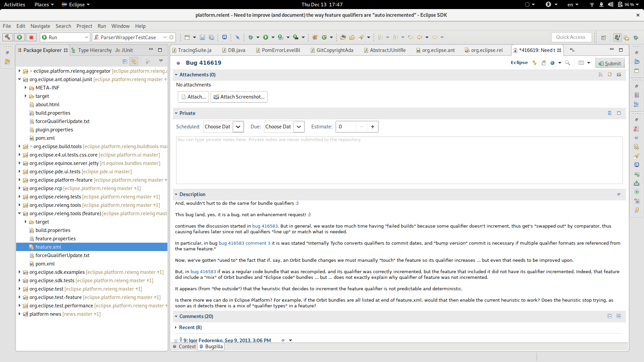644x362 pixels.
Task: Click the Open Type icon in toolbar
Action: [x=343, y=37]
